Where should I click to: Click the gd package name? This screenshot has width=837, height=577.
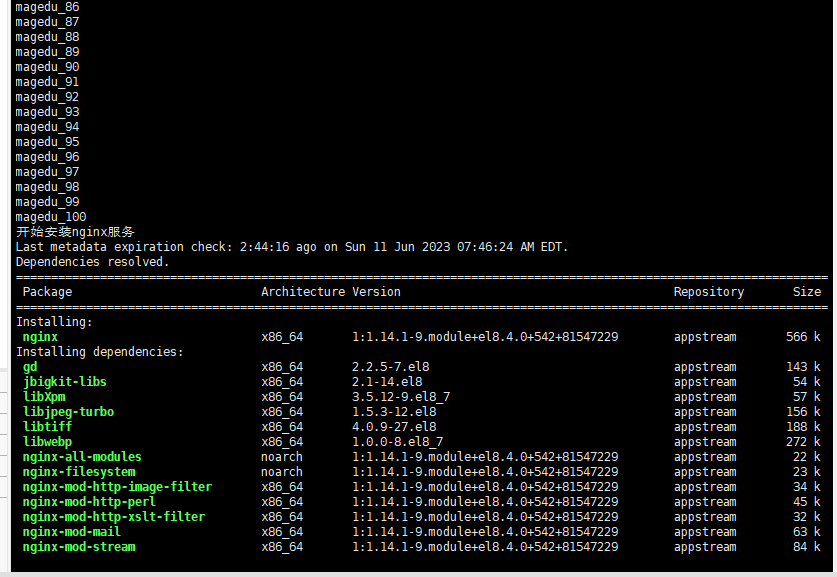(x=30, y=367)
